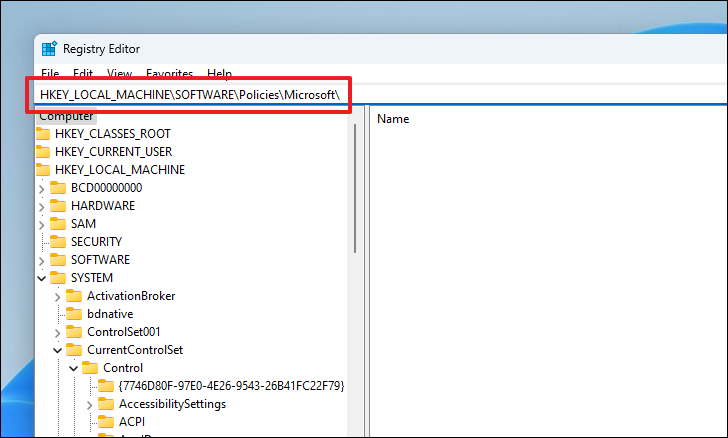This screenshot has height=438, width=728.
Task: Collapse the Control key
Action: coord(73,369)
